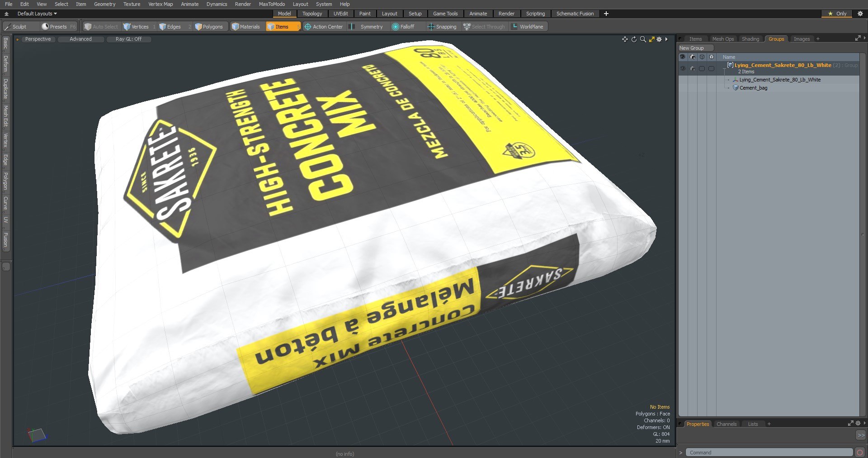The height and width of the screenshot is (458, 868).
Task: Click the viewport pan (move) icon
Action: tap(625, 39)
